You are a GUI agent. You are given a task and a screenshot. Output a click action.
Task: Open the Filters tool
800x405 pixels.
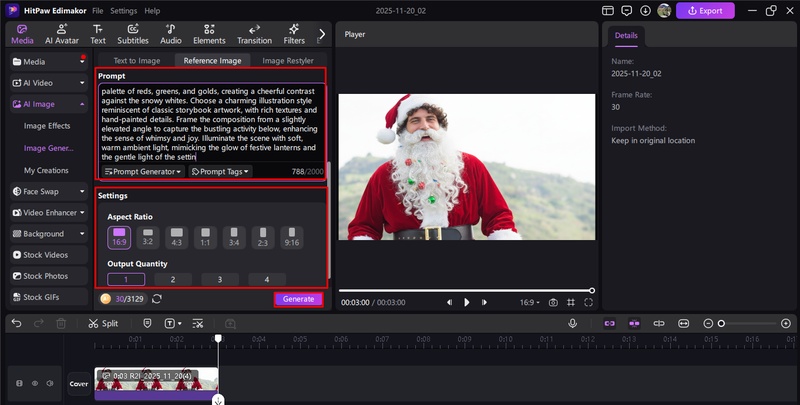click(294, 34)
